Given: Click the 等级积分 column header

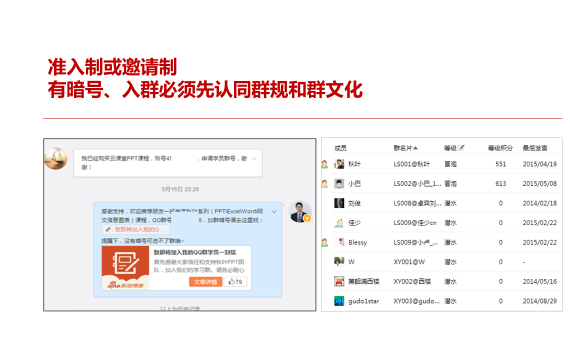Looking at the screenshot, I should [500, 148].
